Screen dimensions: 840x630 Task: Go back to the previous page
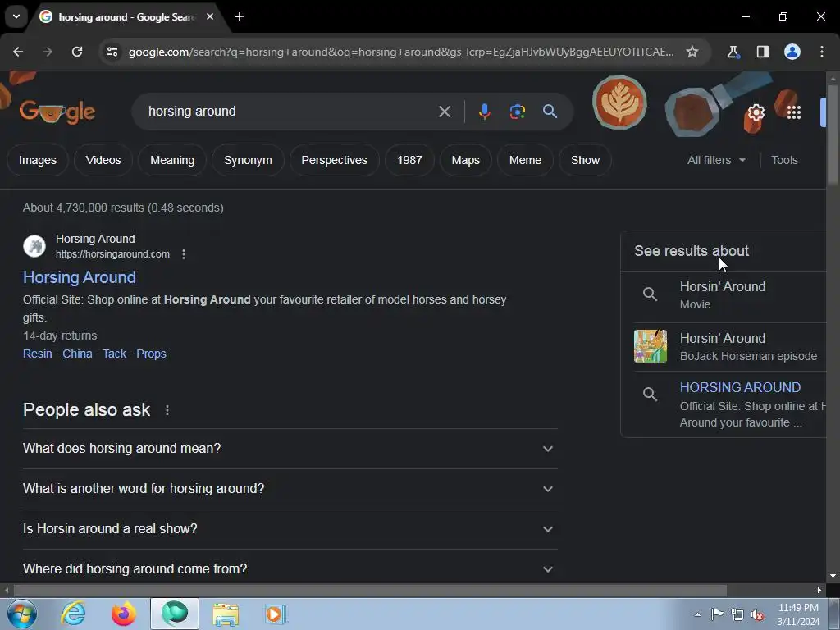tap(18, 52)
